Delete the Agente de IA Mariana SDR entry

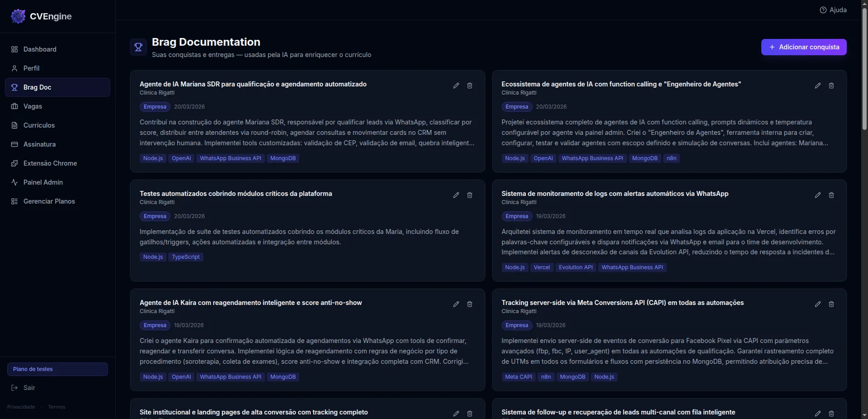[x=470, y=86]
